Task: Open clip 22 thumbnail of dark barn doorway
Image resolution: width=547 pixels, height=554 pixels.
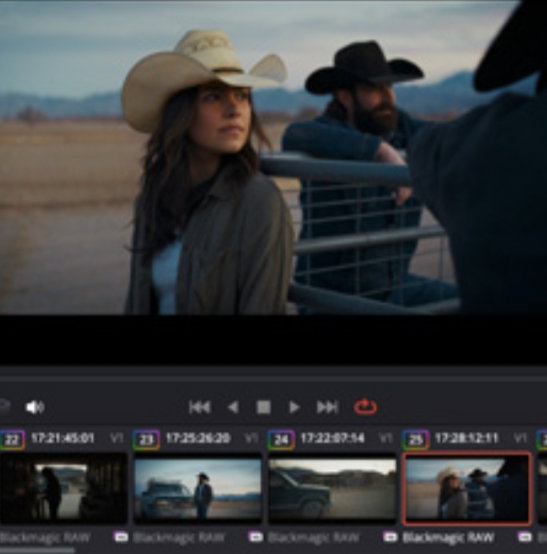Action: click(63, 489)
